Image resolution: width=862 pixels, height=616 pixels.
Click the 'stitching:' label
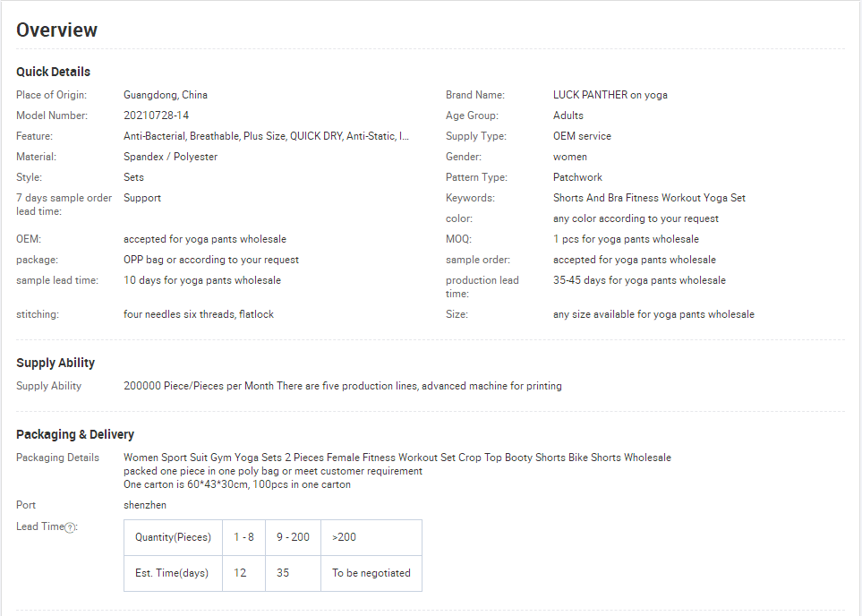point(38,314)
